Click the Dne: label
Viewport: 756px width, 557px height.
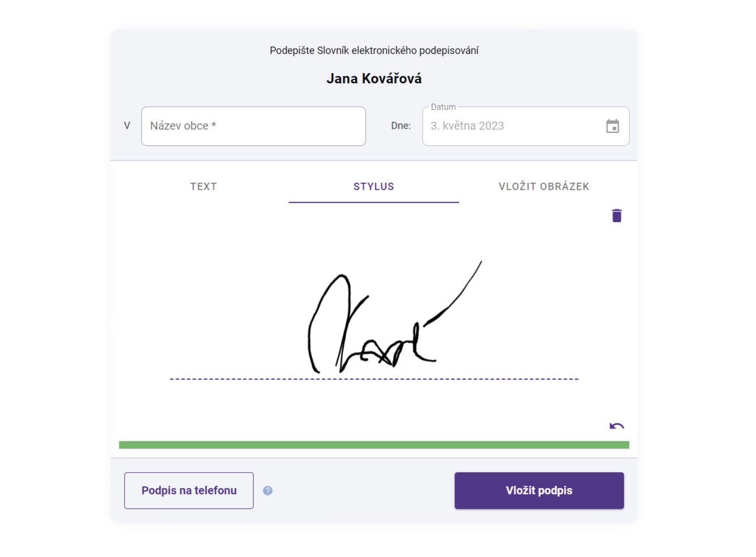pyautogui.click(x=401, y=126)
